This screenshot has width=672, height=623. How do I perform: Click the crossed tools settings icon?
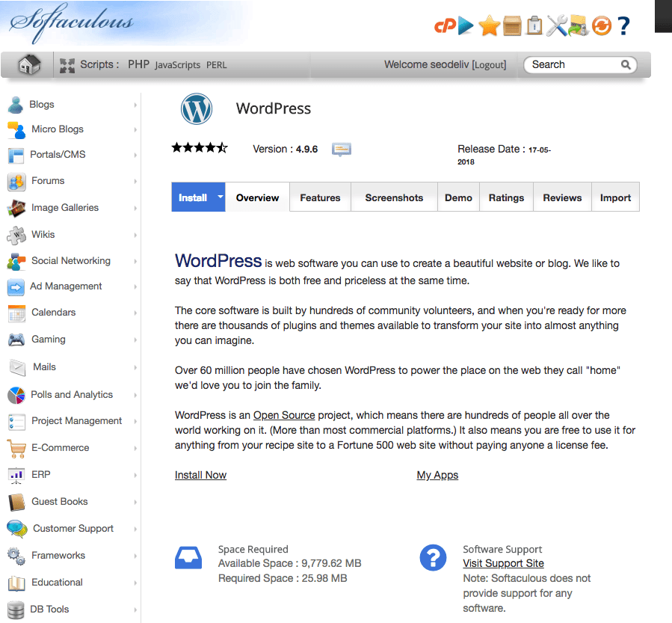[x=557, y=25]
